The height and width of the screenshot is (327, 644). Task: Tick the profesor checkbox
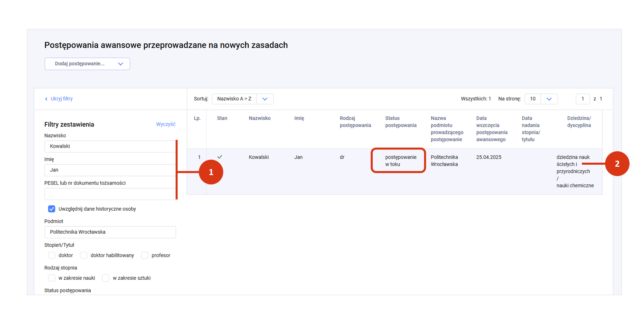[145, 256]
